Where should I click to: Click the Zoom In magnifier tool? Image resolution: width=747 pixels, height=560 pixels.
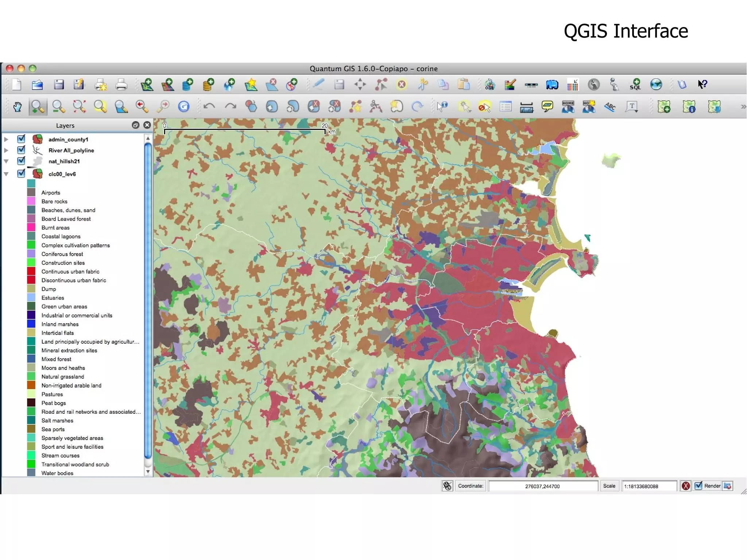(38, 107)
